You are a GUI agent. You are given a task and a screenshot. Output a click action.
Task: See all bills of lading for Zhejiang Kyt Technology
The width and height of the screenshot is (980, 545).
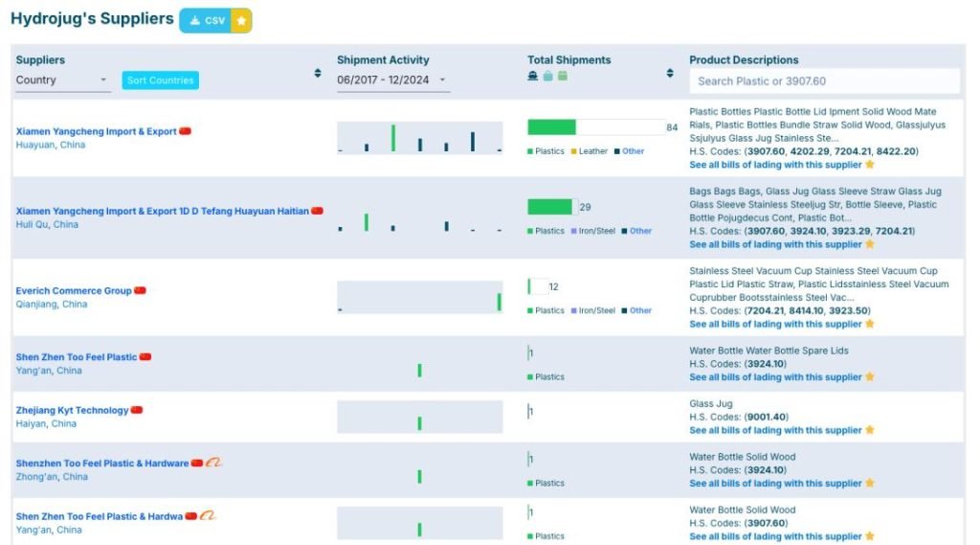pyautogui.click(x=775, y=430)
